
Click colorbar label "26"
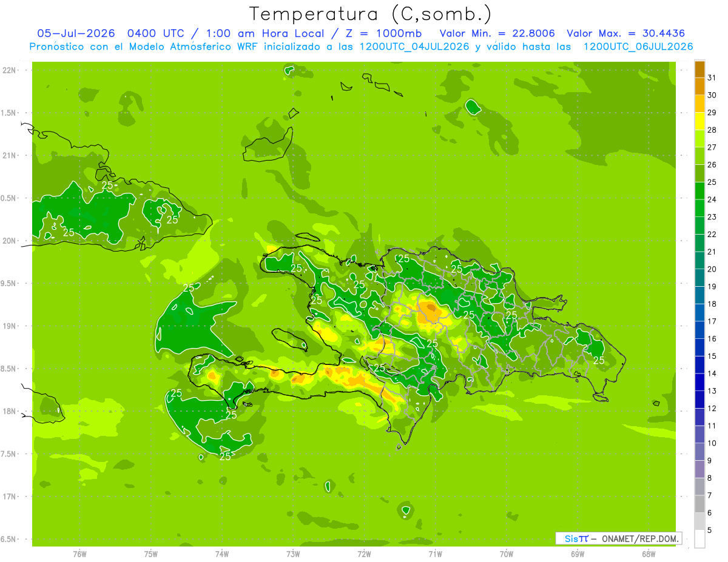pos(712,165)
